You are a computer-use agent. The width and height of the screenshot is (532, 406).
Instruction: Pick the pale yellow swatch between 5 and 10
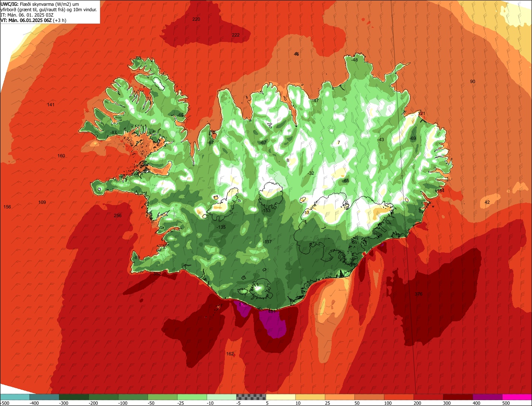tap(281, 397)
